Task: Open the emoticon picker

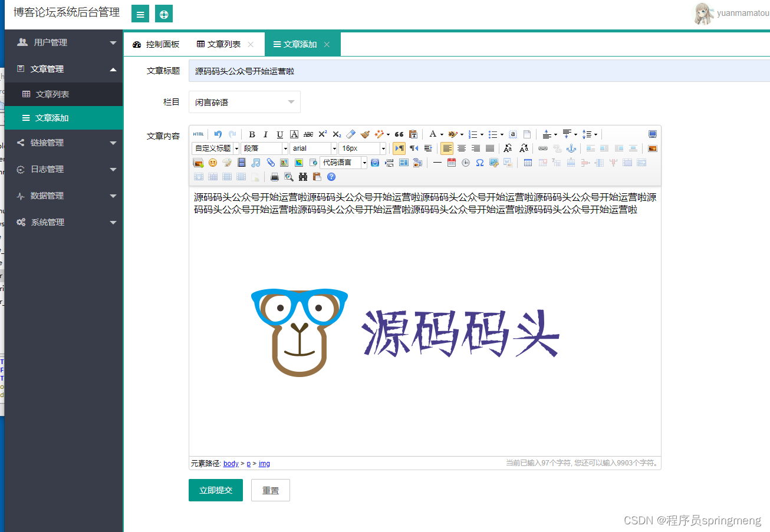Action: coord(213,163)
